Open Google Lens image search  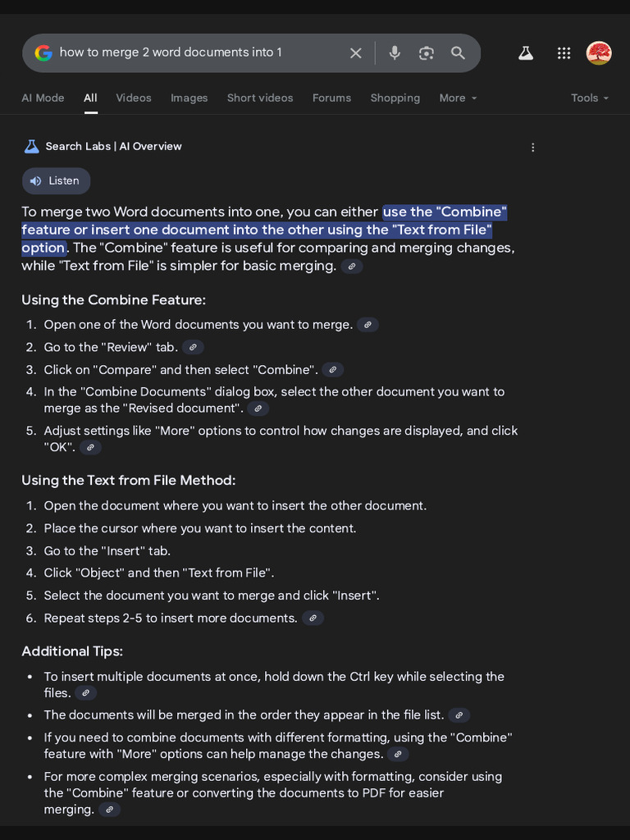[427, 53]
